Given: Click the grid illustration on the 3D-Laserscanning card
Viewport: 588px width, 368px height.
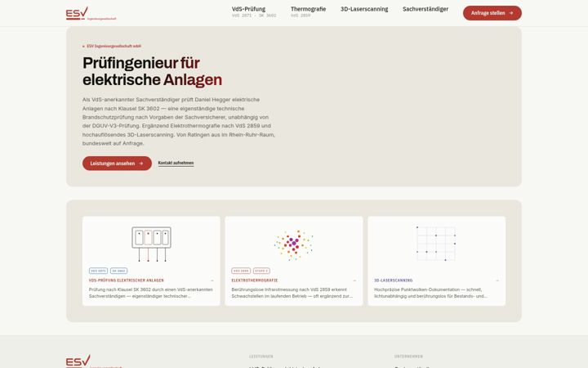Looking at the screenshot, I should pyautogui.click(x=436, y=244).
